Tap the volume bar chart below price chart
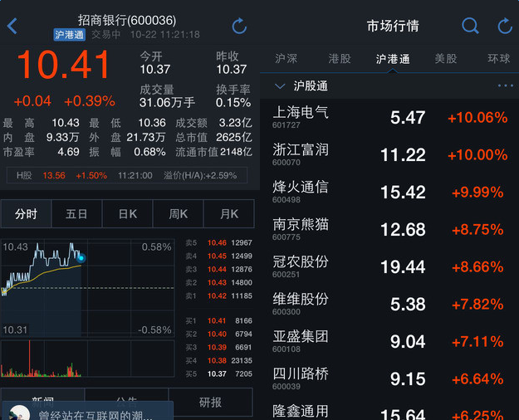The image size is (519, 420). click(x=88, y=359)
